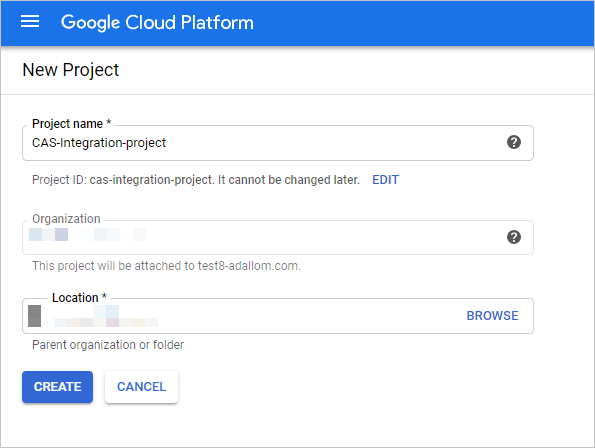Click 'Parent organization or folder' text
Viewport: 595px width, 448px height.
[x=108, y=345]
